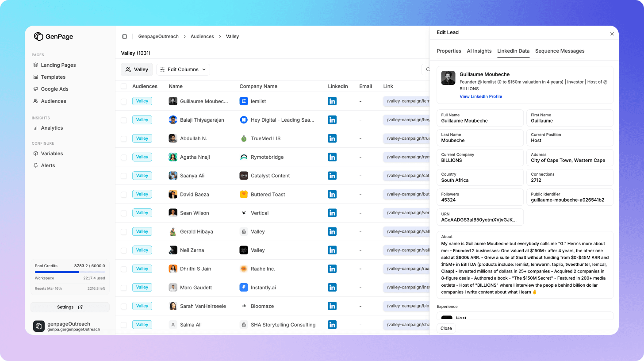
Task: Click the /valley-campaign link chip in lemlist row
Action: 406,101
